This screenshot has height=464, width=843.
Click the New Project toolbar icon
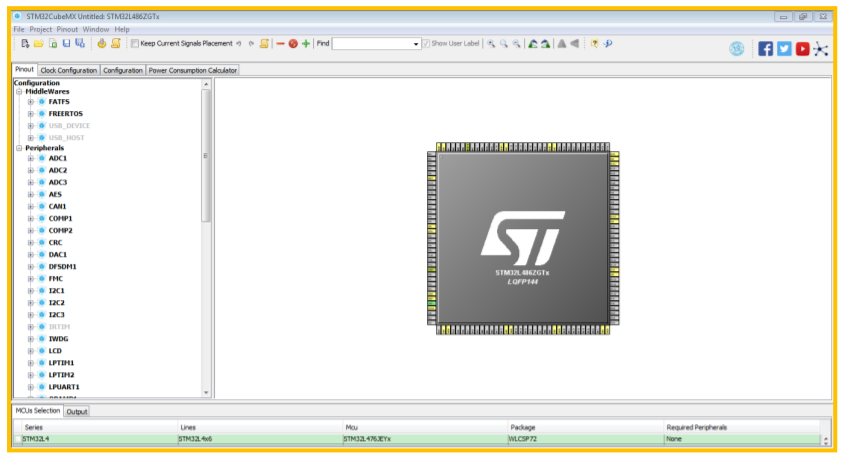pyautogui.click(x=25, y=44)
